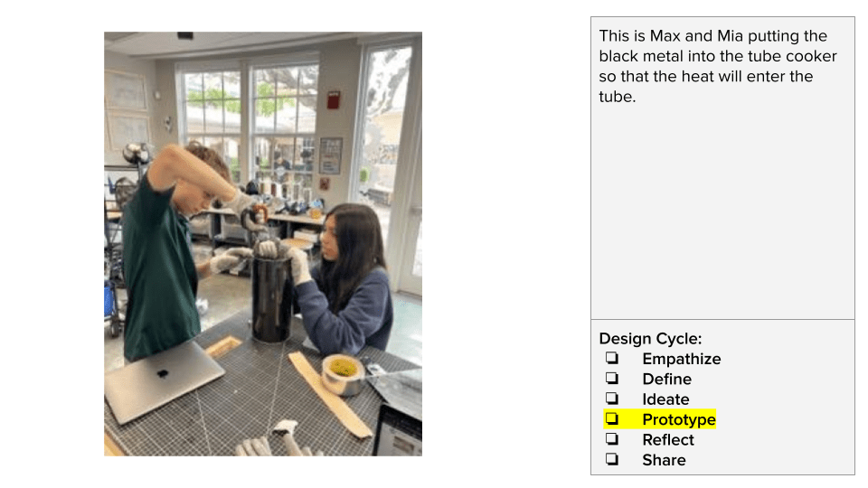Toggle the highlighted Prototype checkbox
Screen dimensions: 868x488
click(612, 418)
